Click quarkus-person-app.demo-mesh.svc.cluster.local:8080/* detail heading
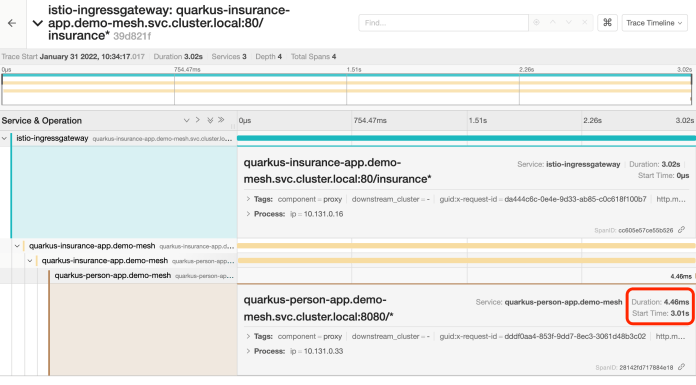The image size is (696, 385). pos(318,308)
